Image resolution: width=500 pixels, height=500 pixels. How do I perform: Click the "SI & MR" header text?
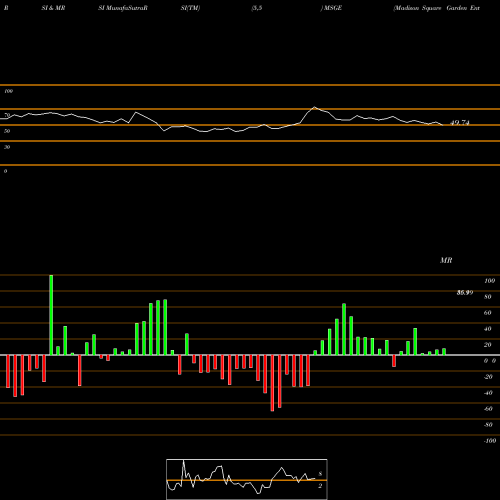pyautogui.click(x=53, y=8)
